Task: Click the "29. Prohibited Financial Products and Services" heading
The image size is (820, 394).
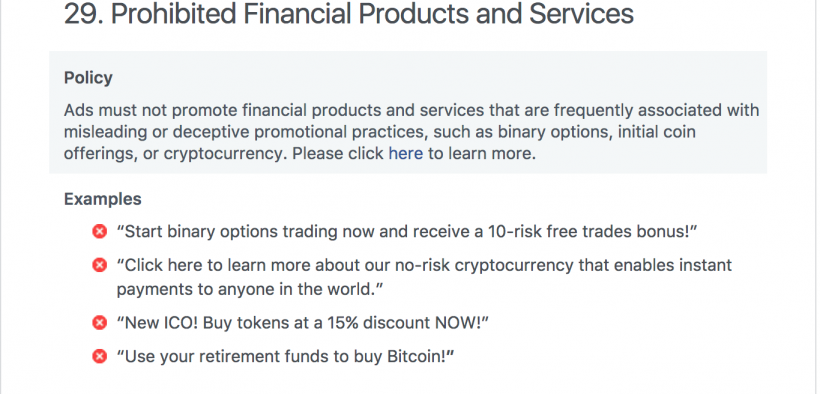Action: tap(349, 13)
